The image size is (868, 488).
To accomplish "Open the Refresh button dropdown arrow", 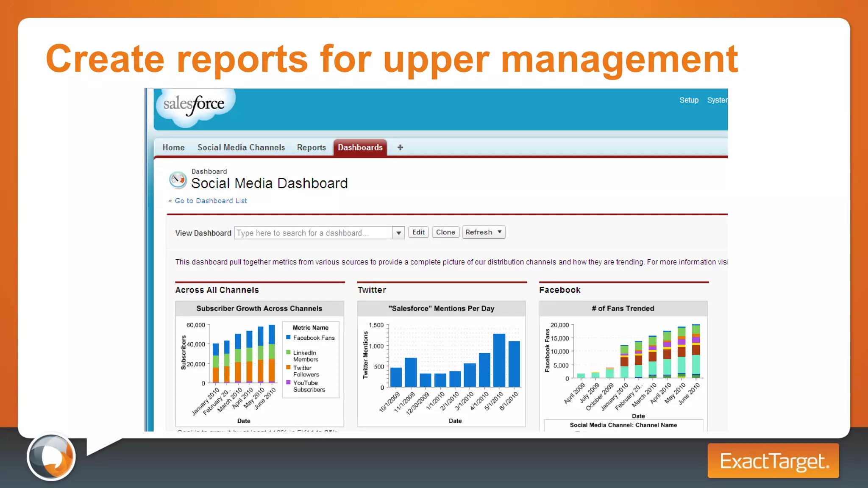I will click(x=500, y=232).
